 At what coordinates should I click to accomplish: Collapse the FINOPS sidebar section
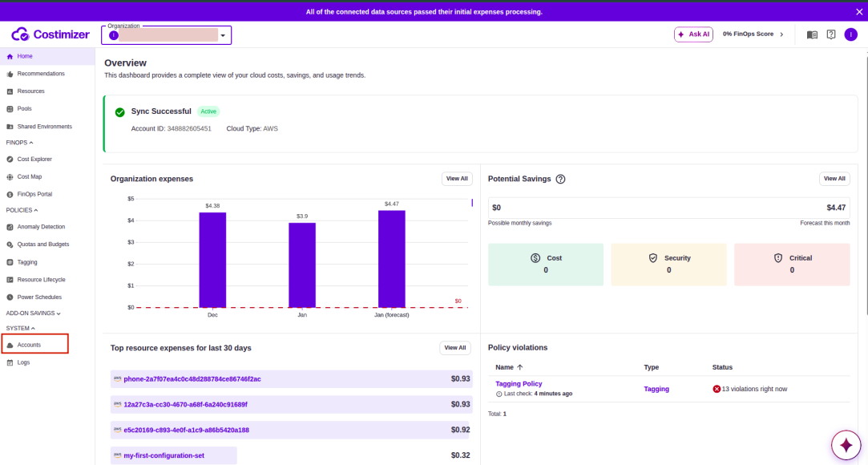pos(19,142)
